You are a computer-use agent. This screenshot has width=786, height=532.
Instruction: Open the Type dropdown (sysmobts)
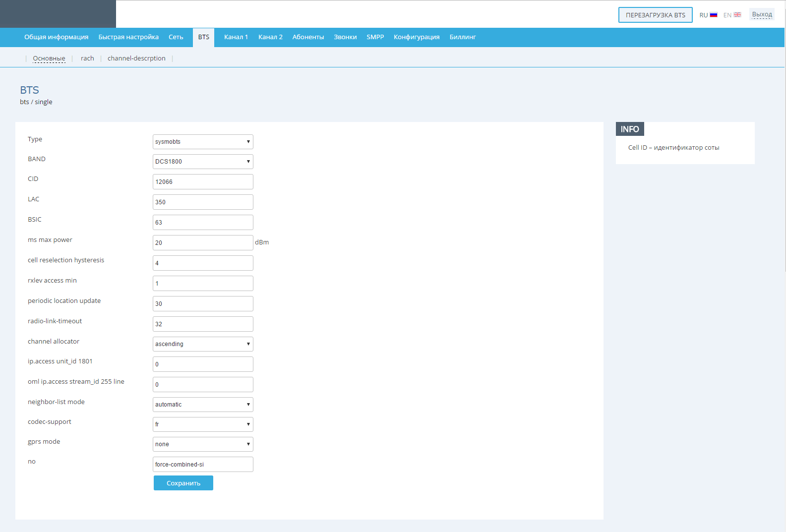click(203, 142)
